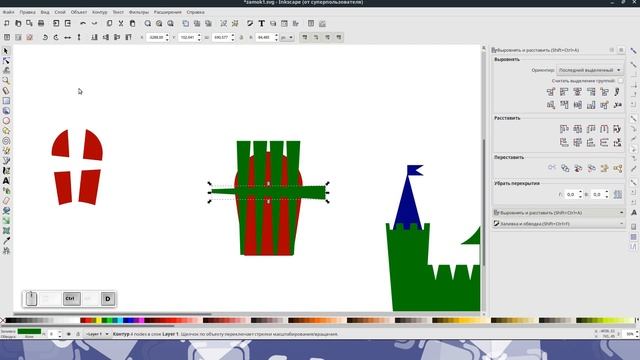
Task: Open the Правка menu
Action: (x=27, y=12)
